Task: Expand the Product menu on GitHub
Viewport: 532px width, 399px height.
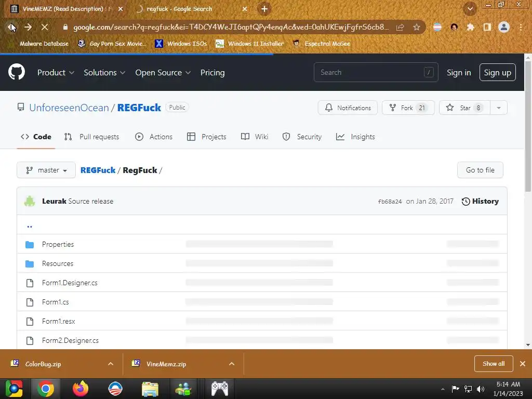Action: 56,73
